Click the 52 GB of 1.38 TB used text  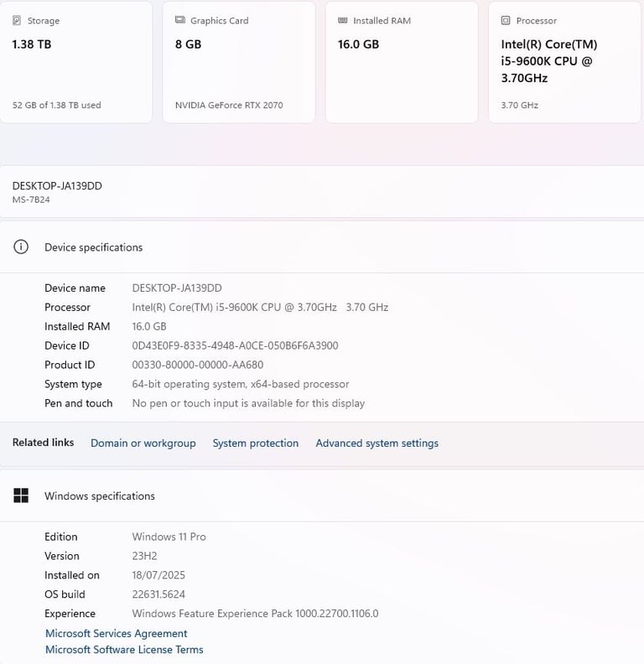pyautogui.click(x=57, y=105)
